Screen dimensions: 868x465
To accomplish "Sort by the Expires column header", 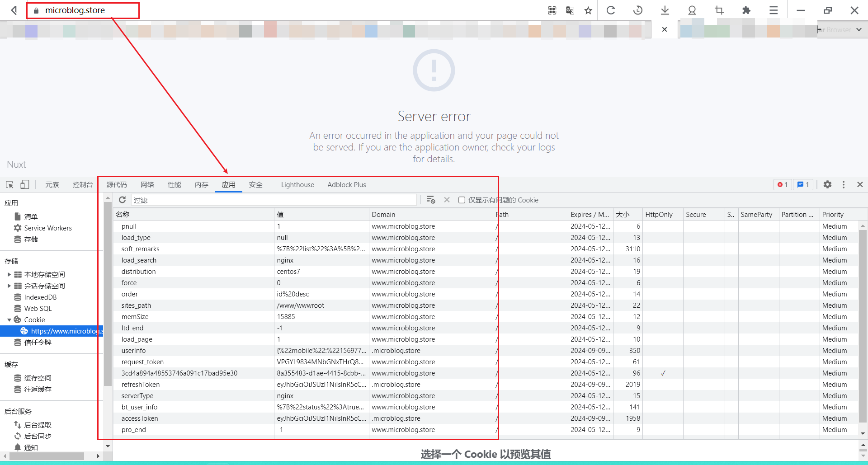I will coord(590,214).
